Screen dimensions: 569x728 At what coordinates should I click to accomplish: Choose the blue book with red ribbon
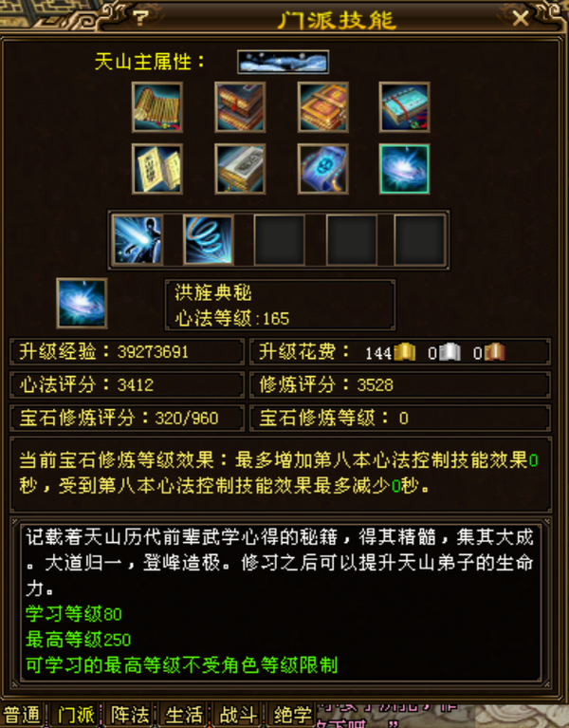[404, 107]
